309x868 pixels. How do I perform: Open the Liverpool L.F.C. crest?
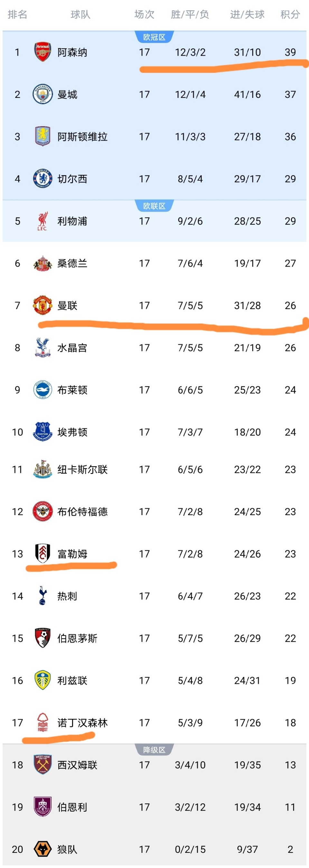pos(42,221)
